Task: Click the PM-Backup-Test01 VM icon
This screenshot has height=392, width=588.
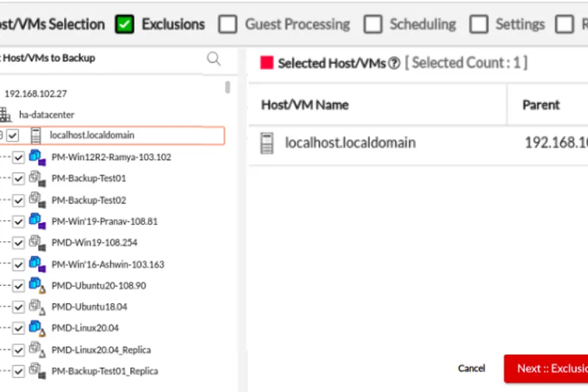Action: pyautogui.click(x=36, y=178)
